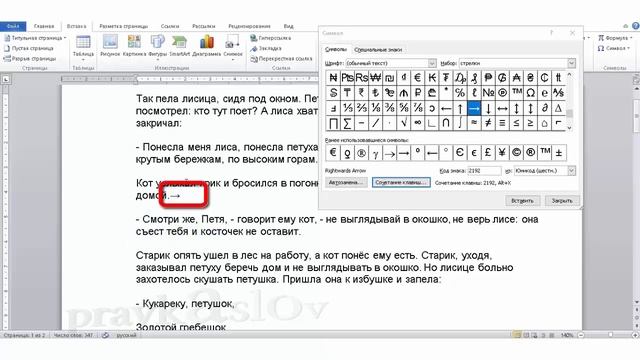Toggle the ruler tab-selector at ruler corner

[6, 79]
